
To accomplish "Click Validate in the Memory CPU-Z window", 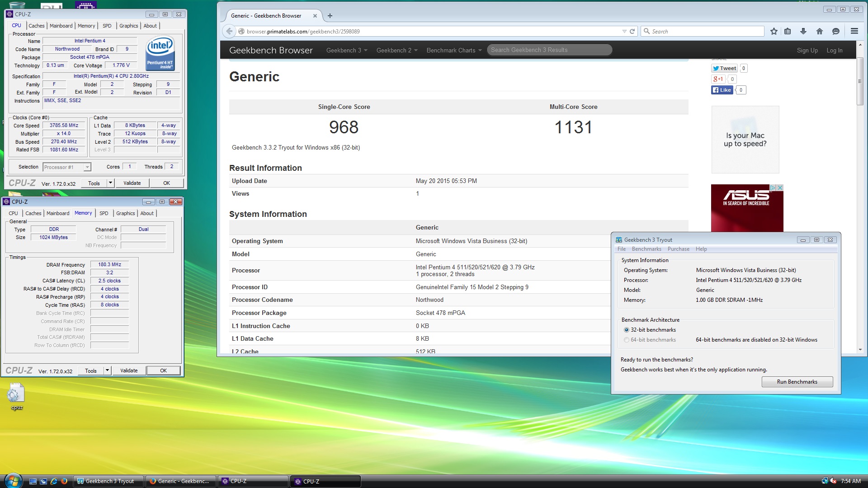I will (129, 371).
